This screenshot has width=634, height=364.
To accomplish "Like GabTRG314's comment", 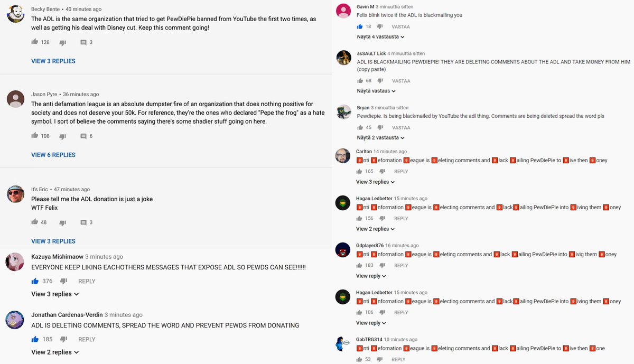I will tap(360, 359).
